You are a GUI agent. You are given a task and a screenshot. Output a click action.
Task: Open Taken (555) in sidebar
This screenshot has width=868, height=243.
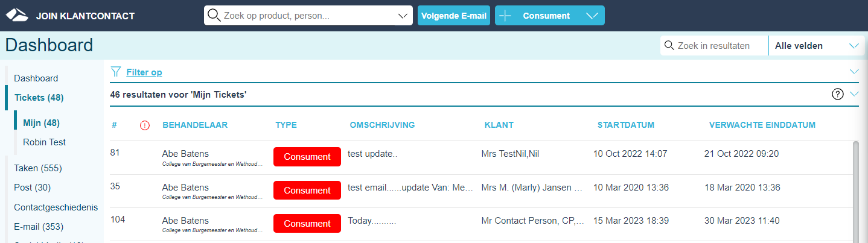click(x=38, y=168)
